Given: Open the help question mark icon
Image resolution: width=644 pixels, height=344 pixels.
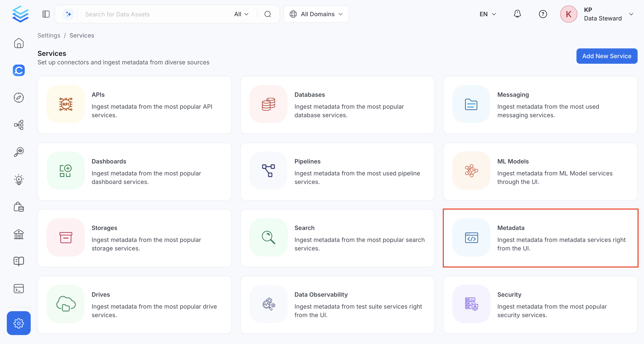Looking at the screenshot, I should tap(543, 14).
